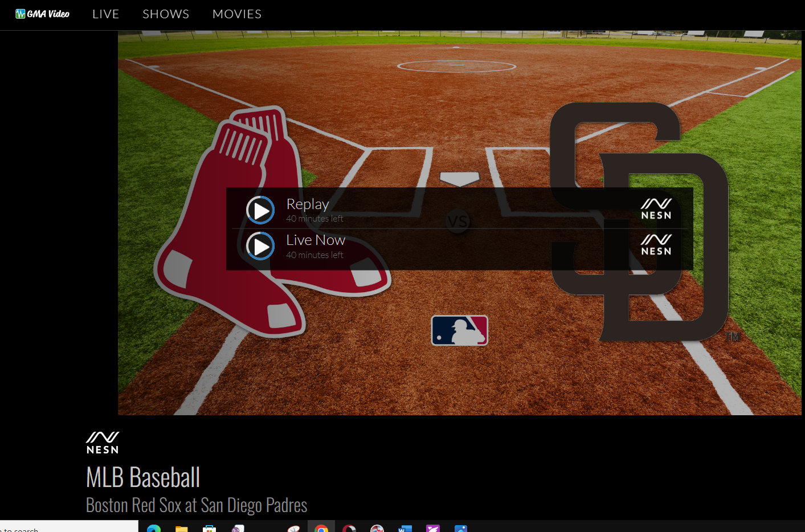The width and height of the screenshot is (805, 532).
Task: Open the SHOWS menu
Action: pyautogui.click(x=166, y=14)
